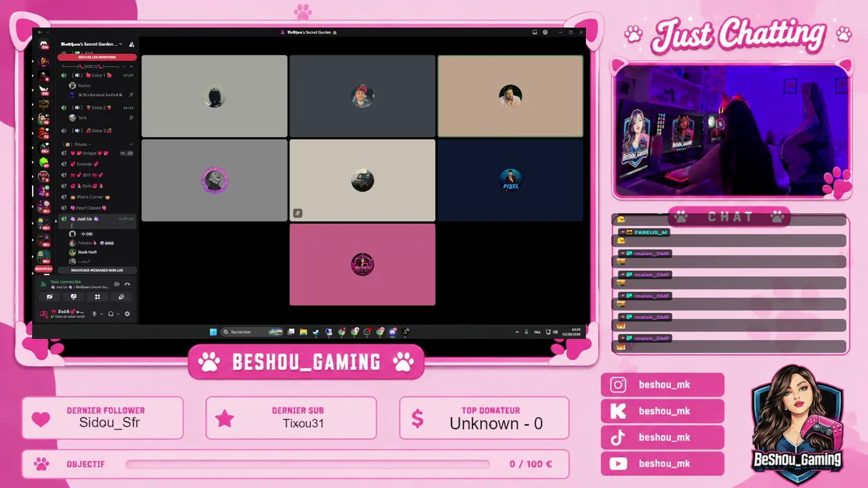Select the tan-background participant video tile

point(510,96)
